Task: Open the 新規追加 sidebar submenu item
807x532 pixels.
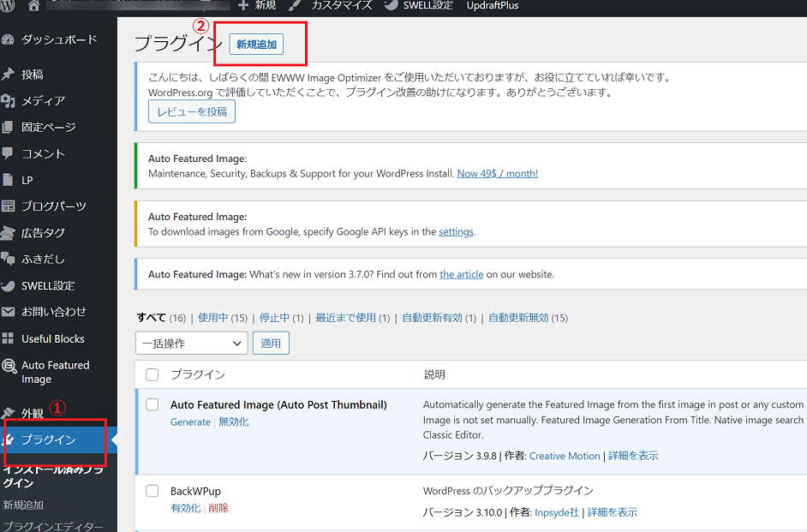Action: coord(23,505)
